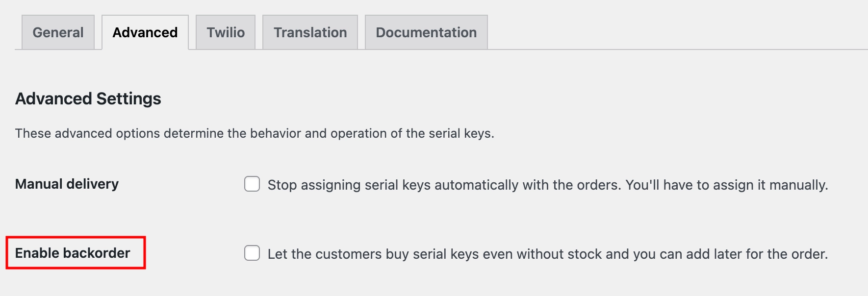The width and height of the screenshot is (868, 296).
Task: Click the Manual delivery setting label
Action: (67, 184)
